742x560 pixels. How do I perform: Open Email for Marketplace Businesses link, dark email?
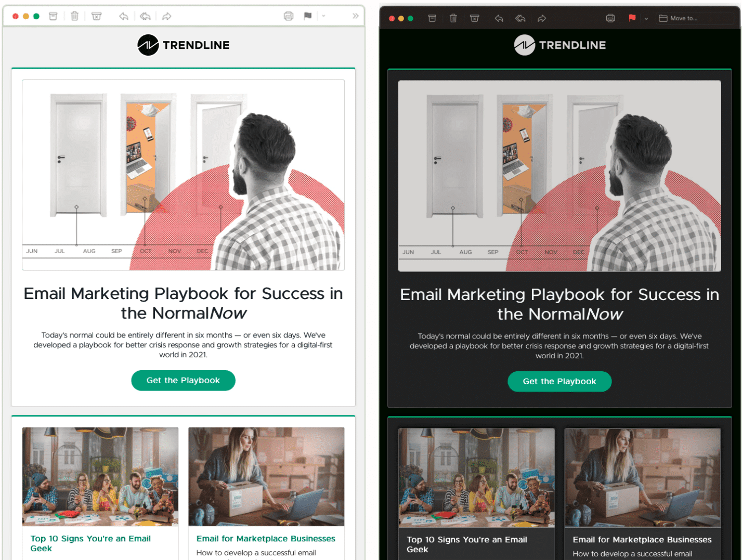642,540
